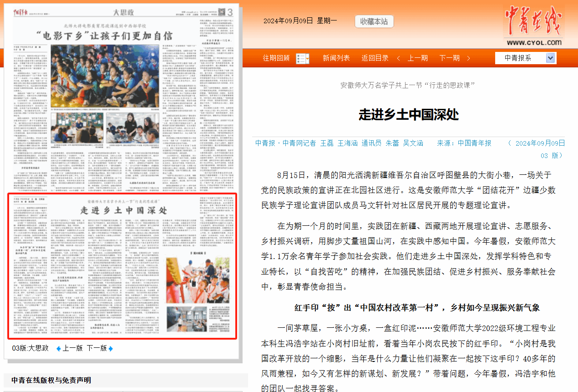Go to 下一版 page link

pyautogui.click(x=97, y=348)
